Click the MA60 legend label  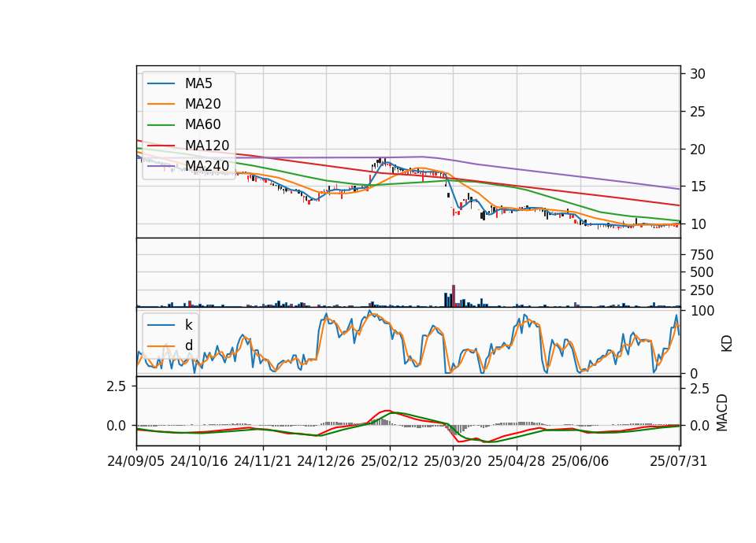[x=202, y=125]
